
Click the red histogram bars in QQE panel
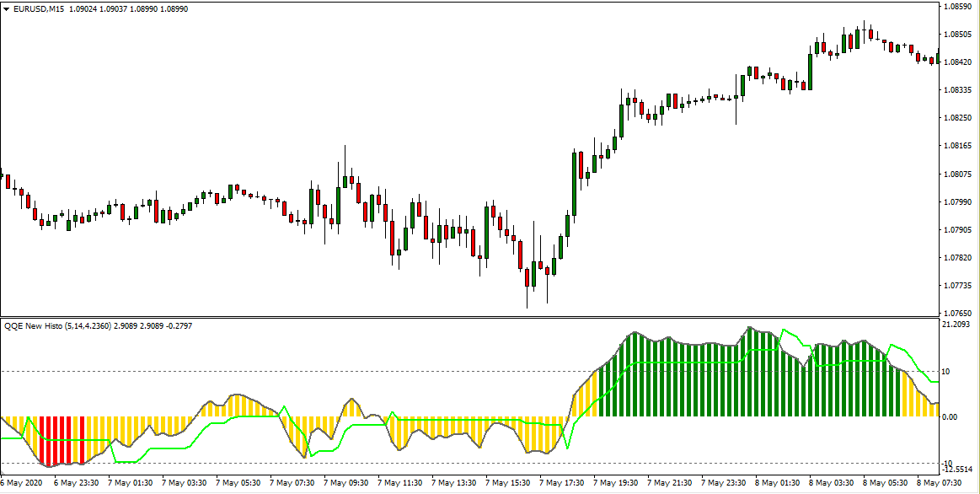62,438
